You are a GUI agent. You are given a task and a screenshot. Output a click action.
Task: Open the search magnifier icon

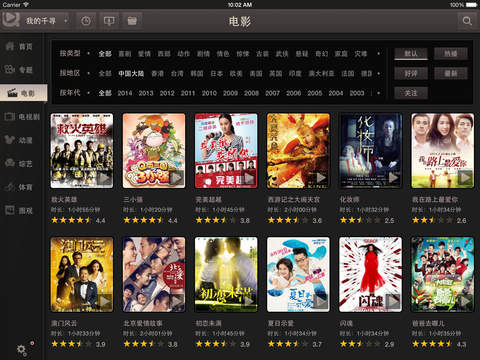coord(467,21)
